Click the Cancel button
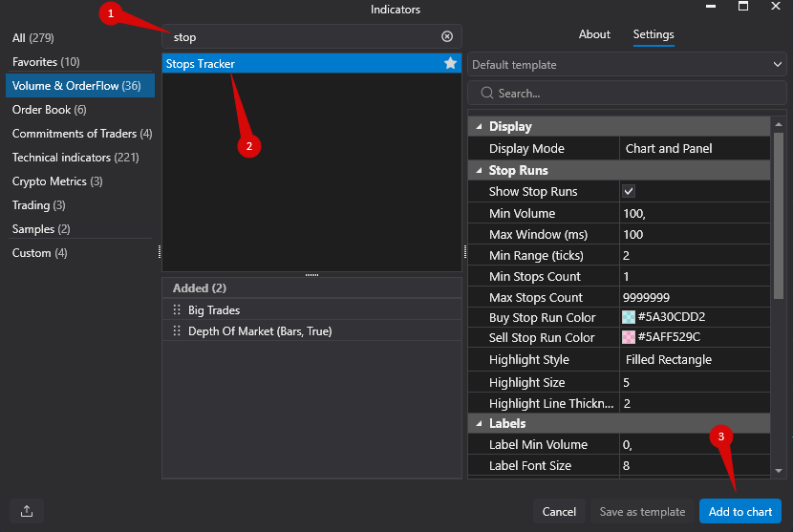The width and height of the screenshot is (793, 532). 559,511
